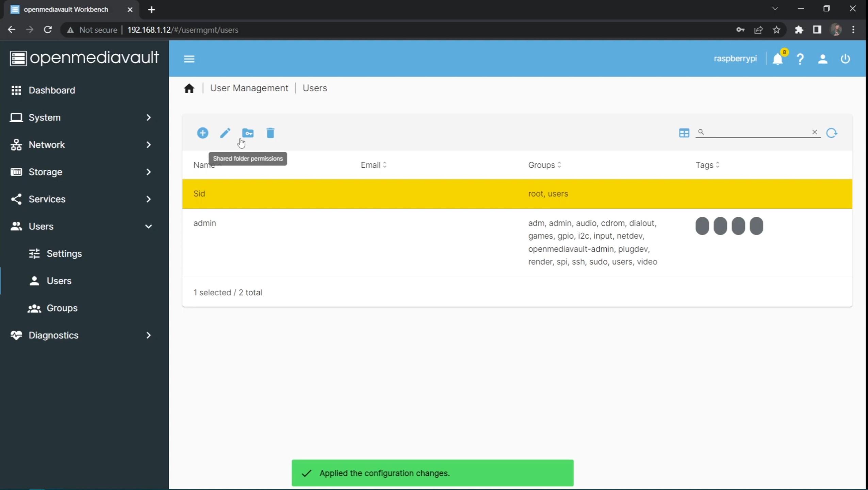Click the power icon in header
Image resolution: width=868 pixels, height=490 pixels.
pos(845,59)
